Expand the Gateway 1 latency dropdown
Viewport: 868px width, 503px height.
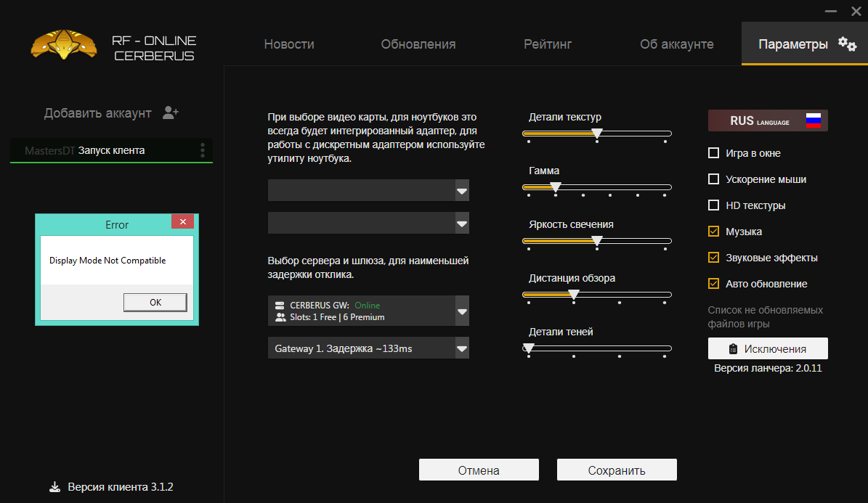(462, 348)
